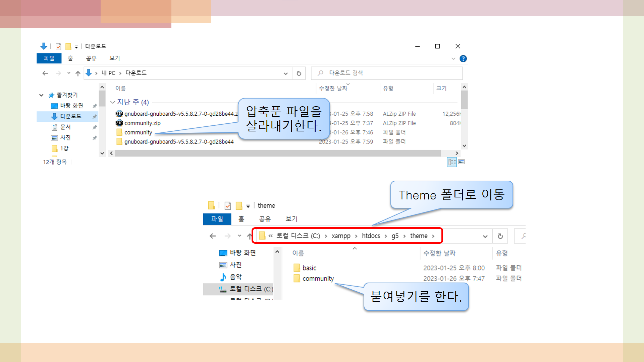Click the refresh button in Downloads window

click(299, 73)
